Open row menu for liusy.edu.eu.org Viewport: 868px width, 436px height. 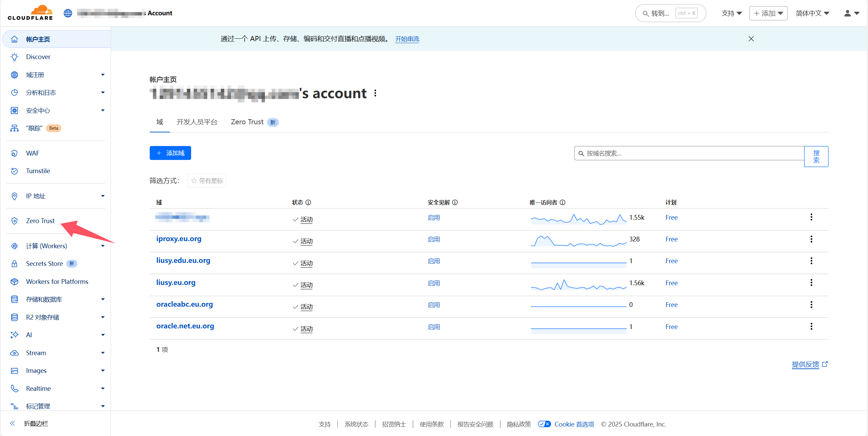(811, 261)
